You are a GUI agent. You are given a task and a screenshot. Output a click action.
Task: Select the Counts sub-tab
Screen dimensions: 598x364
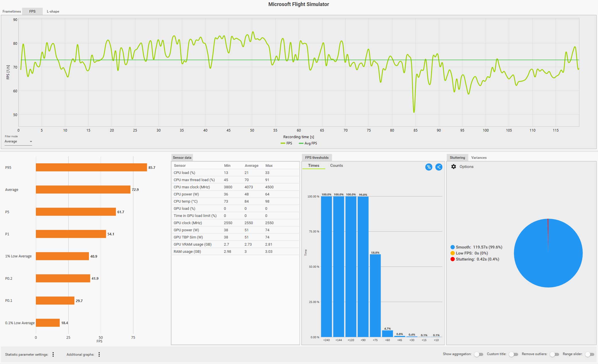click(x=336, y=166)
